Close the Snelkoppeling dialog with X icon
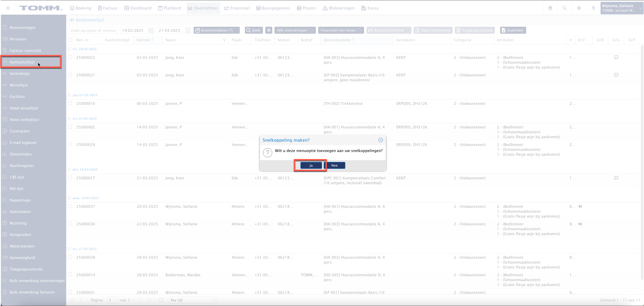The image size is (644, 306). coord(381,140)
